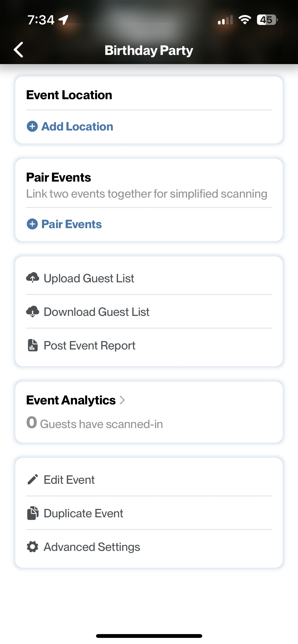298x644 pixels.
Task: Tap the Add Location link
Action: point(77,126)
